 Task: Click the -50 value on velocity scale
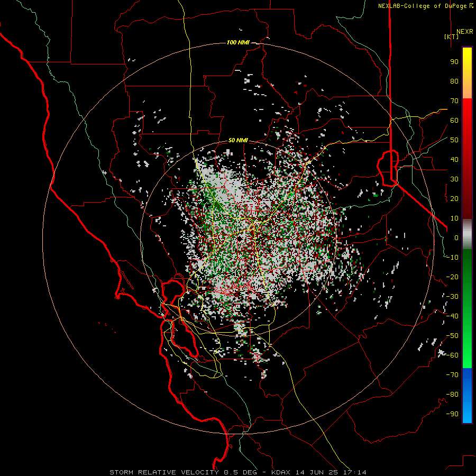452,336
